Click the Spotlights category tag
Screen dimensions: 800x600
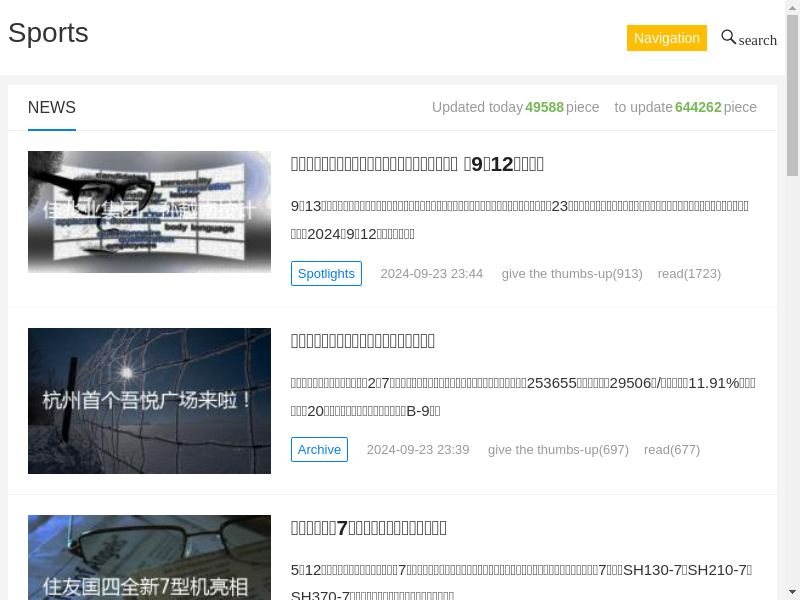point(326,273)
